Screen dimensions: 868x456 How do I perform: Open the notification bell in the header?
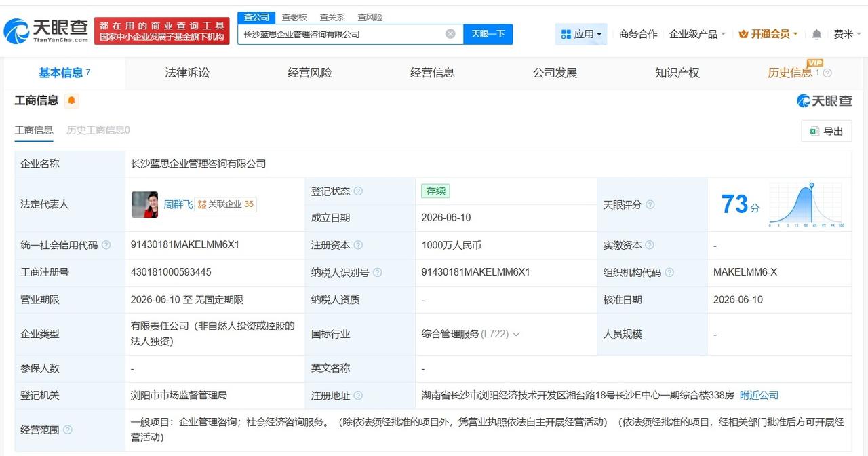pyautogui.click(x=816, y=34)
